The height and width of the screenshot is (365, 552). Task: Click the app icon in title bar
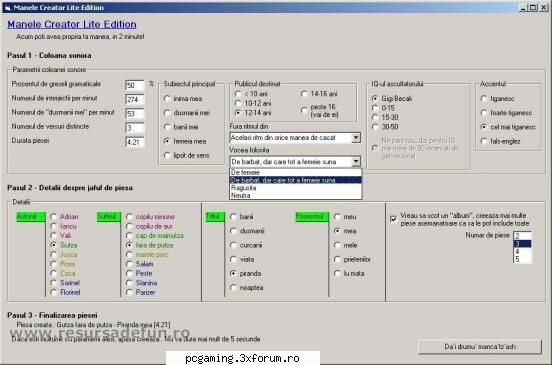coord(8,7)
